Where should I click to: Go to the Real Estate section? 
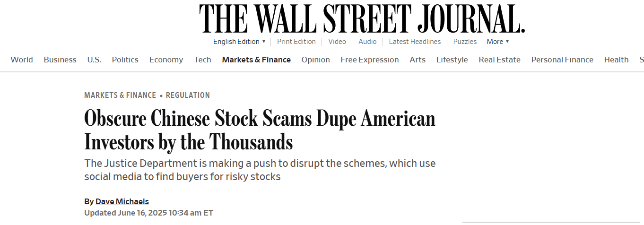499,60
